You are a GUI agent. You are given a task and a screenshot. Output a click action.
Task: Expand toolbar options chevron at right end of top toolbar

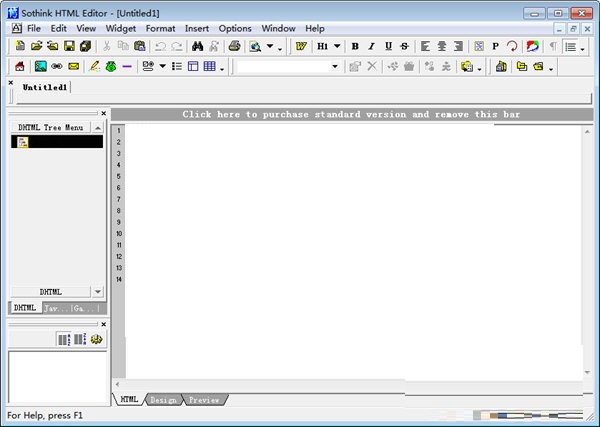(582, 49)
